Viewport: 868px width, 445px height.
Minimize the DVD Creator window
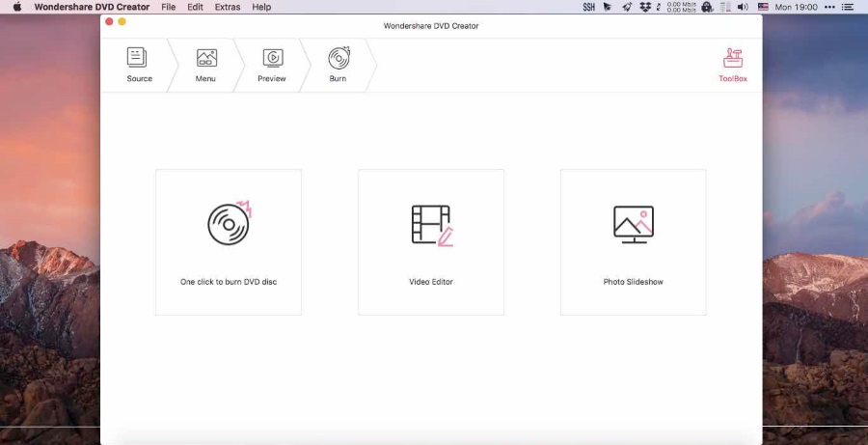[122, 21]
